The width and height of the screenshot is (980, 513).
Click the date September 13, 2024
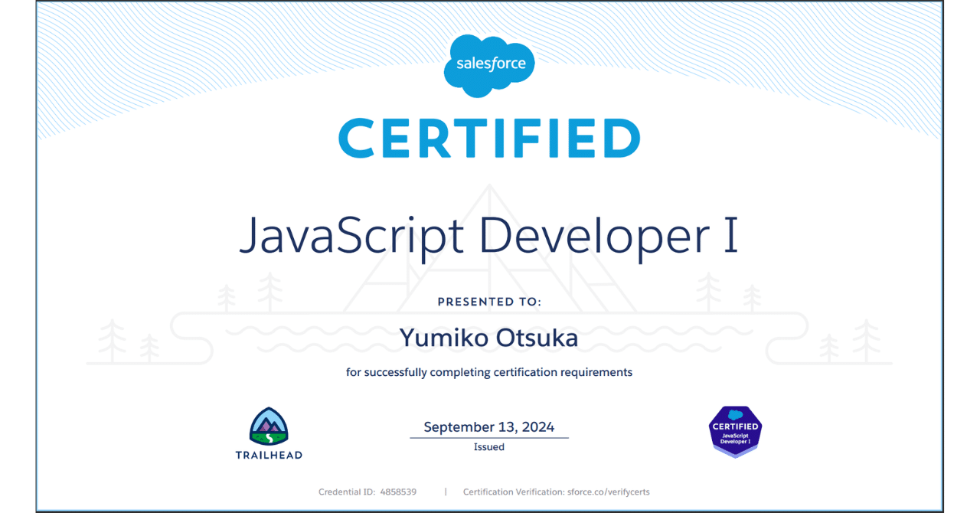click(489, 427)
